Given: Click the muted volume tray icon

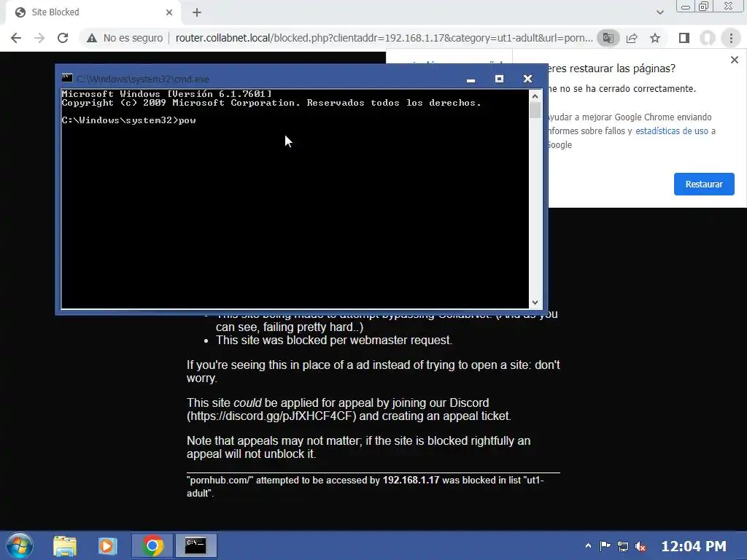Looking at the screenshot, I should (x=640, y=546).
